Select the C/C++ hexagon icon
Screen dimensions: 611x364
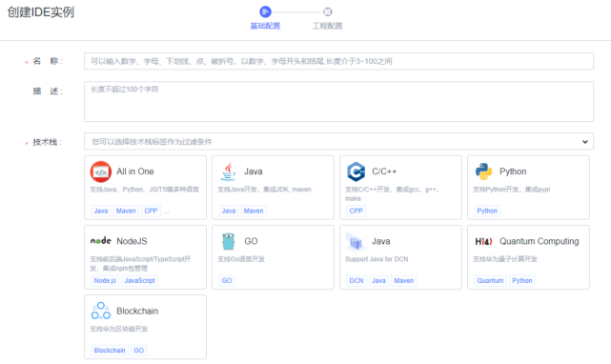tap(356, 172)
